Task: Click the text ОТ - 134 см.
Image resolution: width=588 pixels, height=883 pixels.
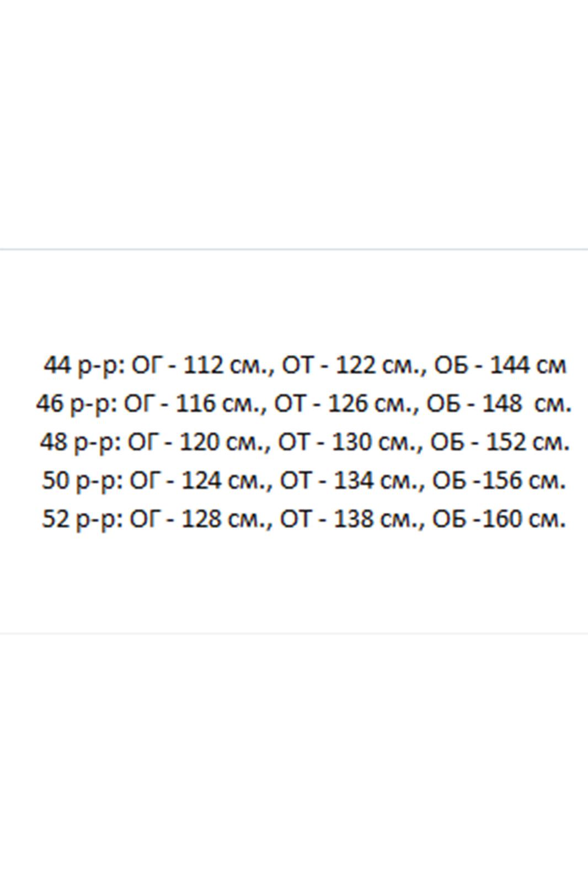Action: click(350, 481)
